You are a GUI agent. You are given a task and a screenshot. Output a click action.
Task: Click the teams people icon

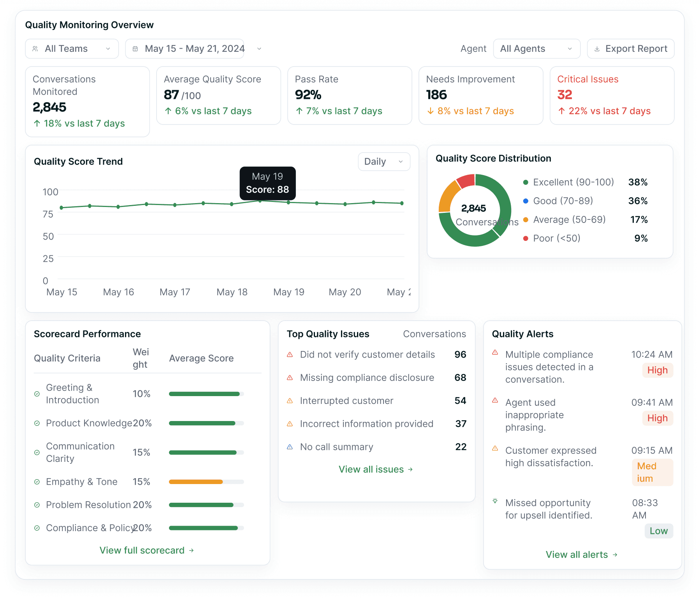point(35,49)
